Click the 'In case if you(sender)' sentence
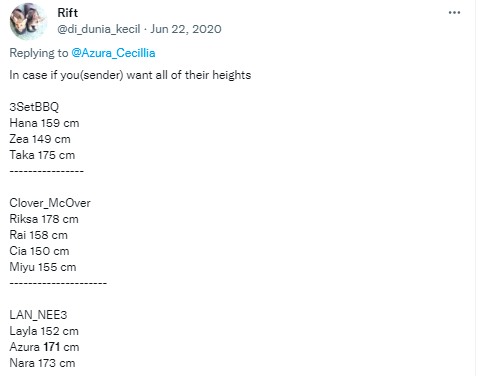The image size is (481, 376). (130, 75)
